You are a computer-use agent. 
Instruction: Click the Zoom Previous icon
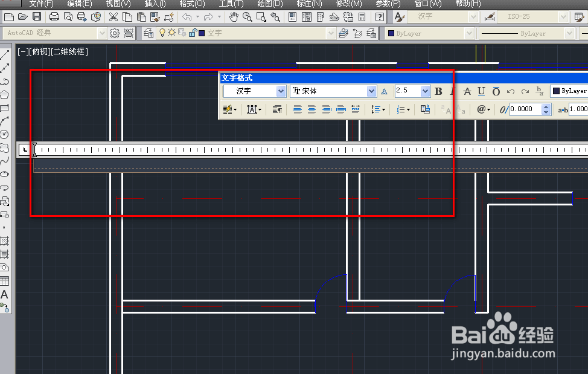[275, 17]
